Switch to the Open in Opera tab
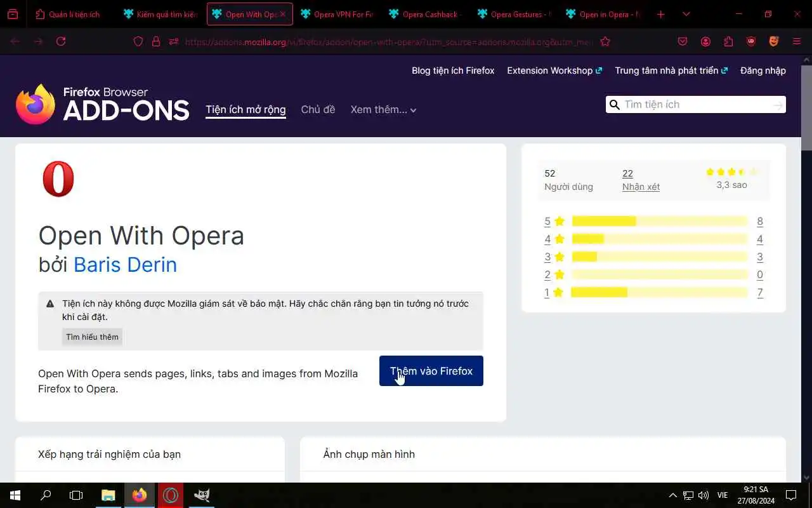 pyautogui.click(x=603, y=14)
